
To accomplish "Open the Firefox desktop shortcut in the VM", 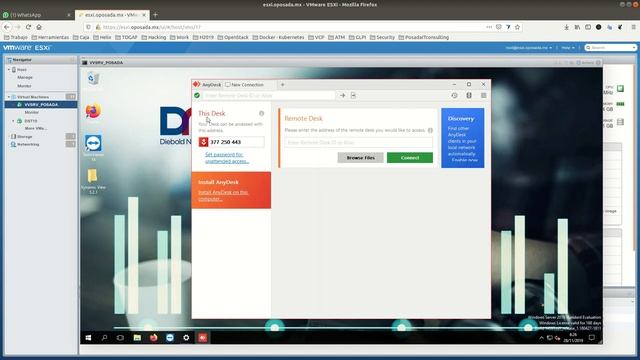I will point(93,111).
